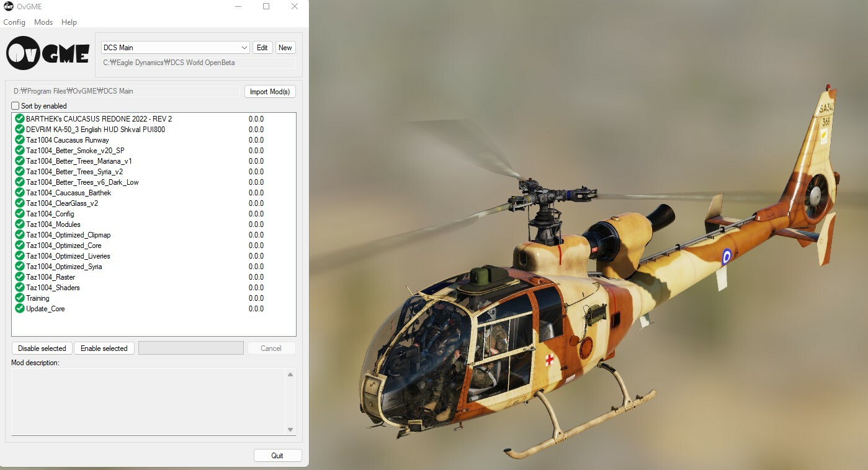Image resolution: width=868 pixels, height=470 pixels.
Task: Click the enabled icon for BARTHEK's CAUCASUS REDONE 2022
Action: click(18, 118)
